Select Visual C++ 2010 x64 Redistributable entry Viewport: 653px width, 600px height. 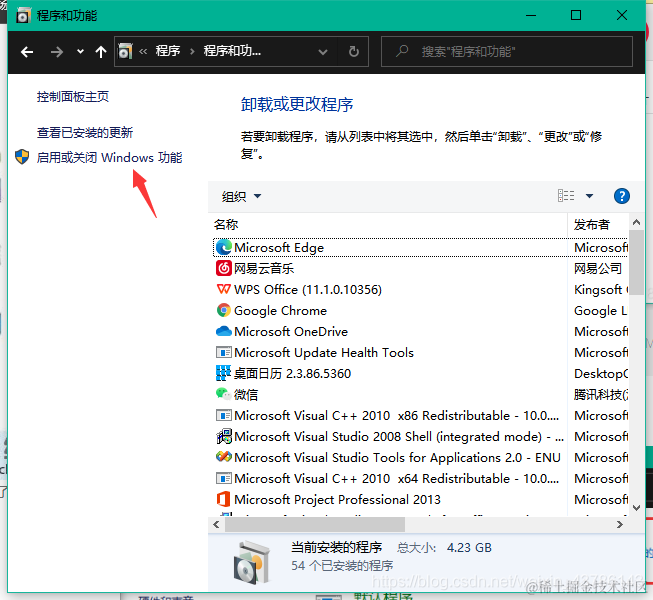(396, 478)
